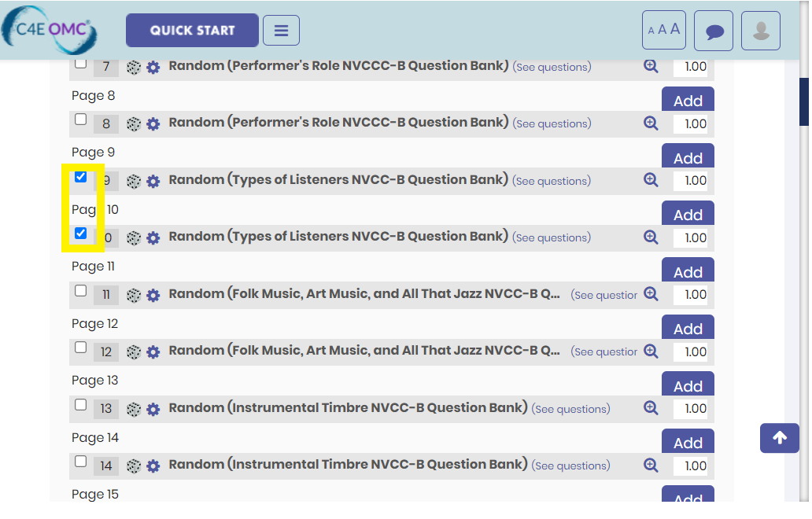
Task: Open the Add dropdown on Page 9
Action: click(x=688, y=156)
